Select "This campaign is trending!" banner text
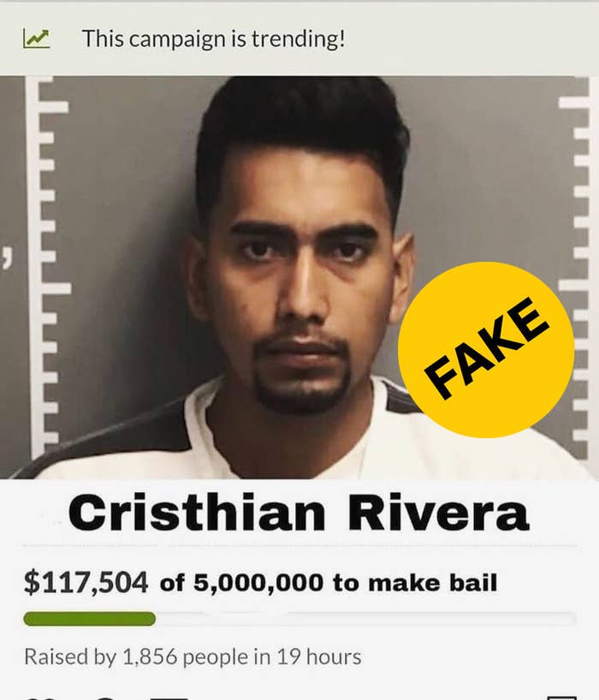 click(213, 39)
